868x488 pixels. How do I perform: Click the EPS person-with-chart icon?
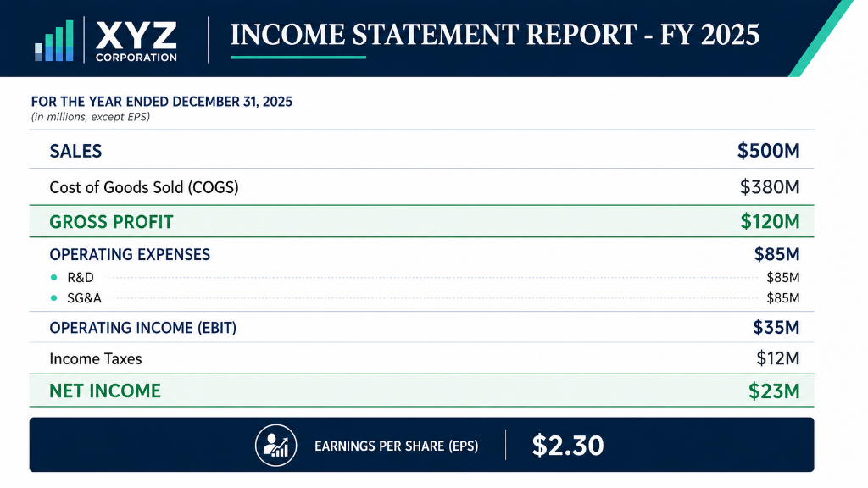click(275, 446)
